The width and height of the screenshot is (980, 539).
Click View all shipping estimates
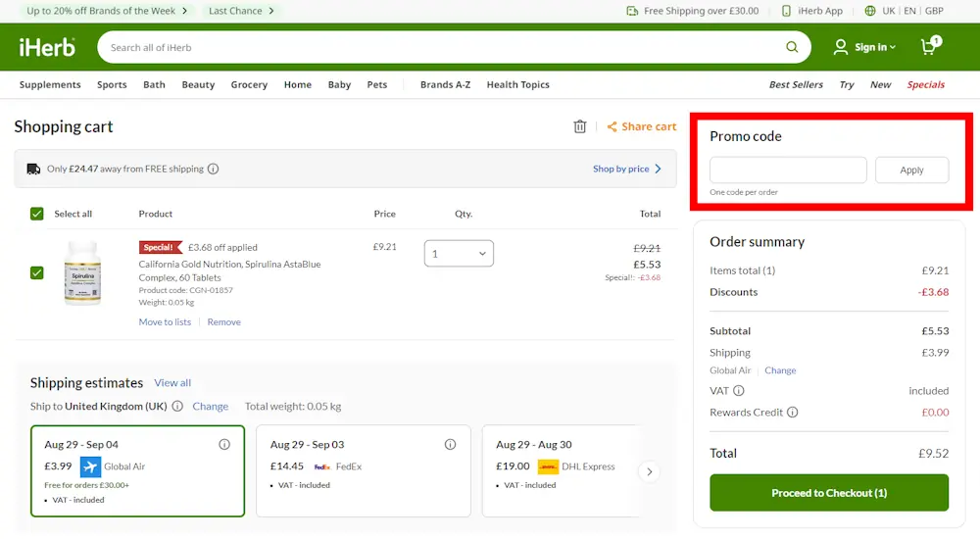tap(172, 382)
